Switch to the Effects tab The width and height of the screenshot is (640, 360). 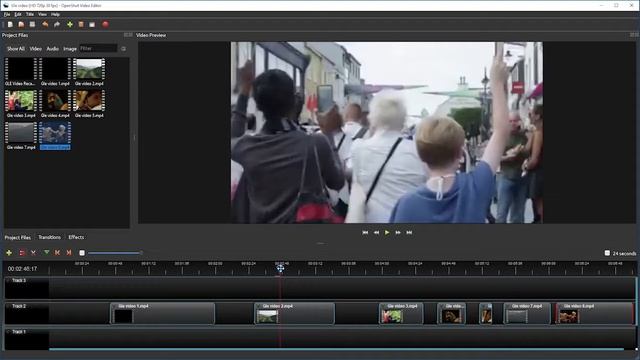click(76, 237)
